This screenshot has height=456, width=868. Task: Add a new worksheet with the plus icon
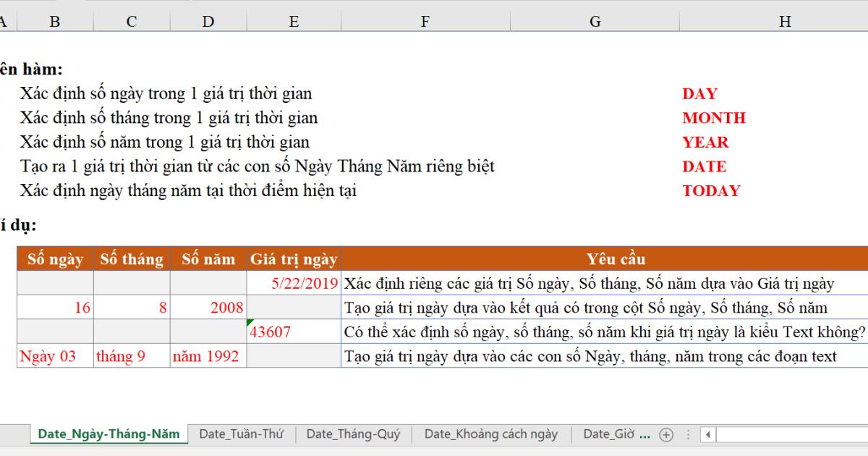tap(665, 434)
